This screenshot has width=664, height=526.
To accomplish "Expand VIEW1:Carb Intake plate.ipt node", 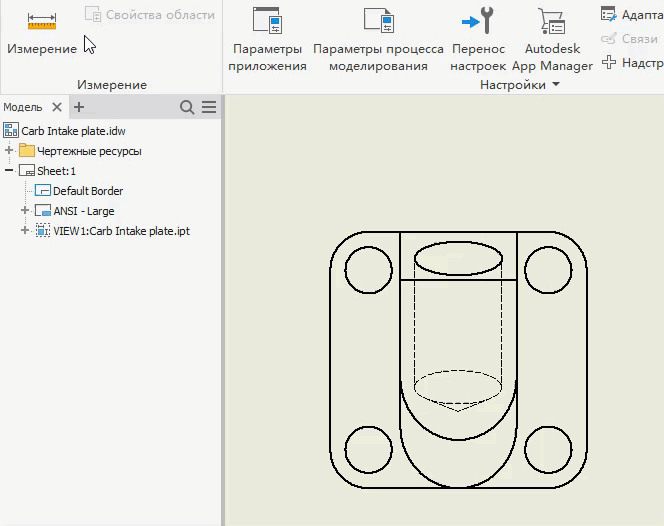I will click(x=25, y=231).
